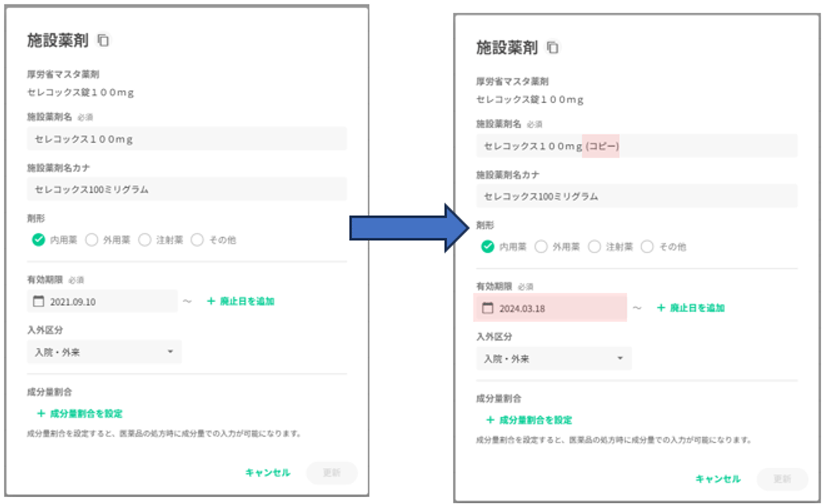The image size is (823, 504).
Task: Select 外用薬 radio in left dialog
Action: [91, 239]
